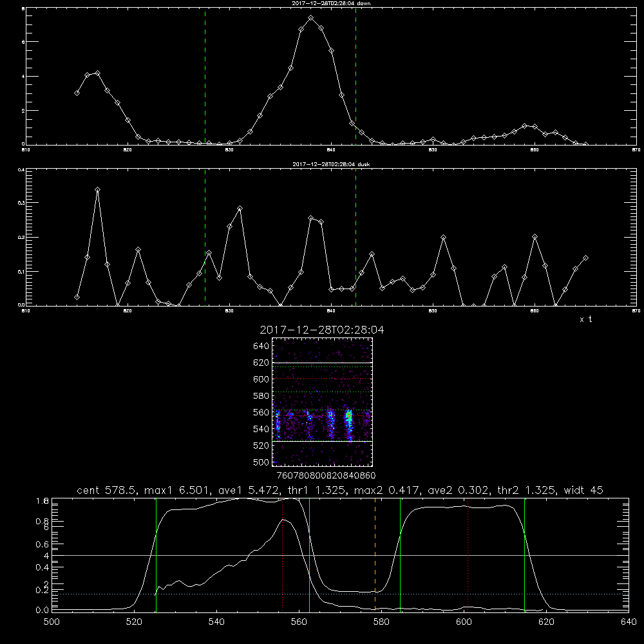The image size is (644, 644).
Task: Click the 'ave2 0.302' value
Action: [457, 490]
